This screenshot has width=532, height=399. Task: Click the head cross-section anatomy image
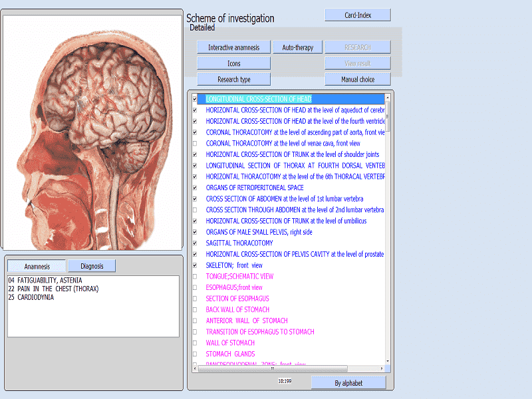(92, 133)
